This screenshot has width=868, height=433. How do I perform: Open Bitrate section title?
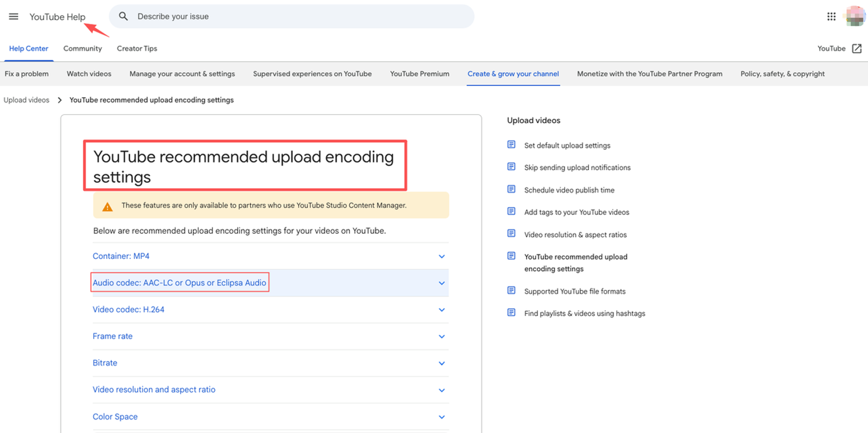tap(105, 362)
